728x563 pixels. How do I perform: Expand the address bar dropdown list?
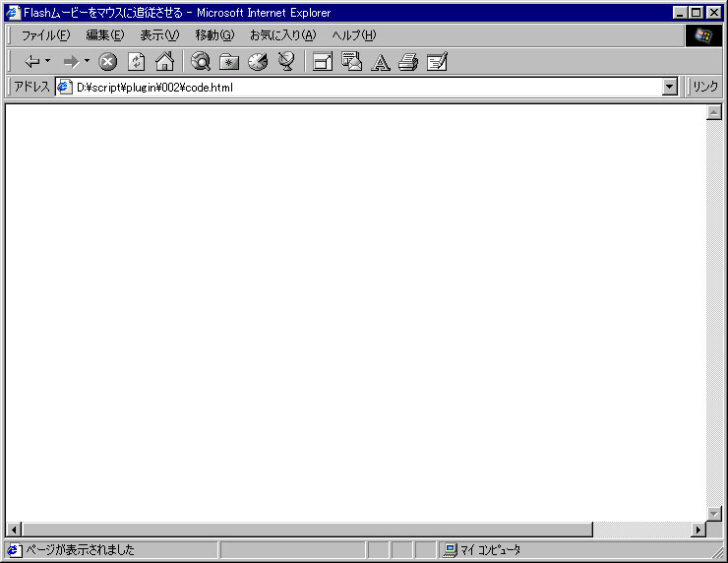(670, 87)
